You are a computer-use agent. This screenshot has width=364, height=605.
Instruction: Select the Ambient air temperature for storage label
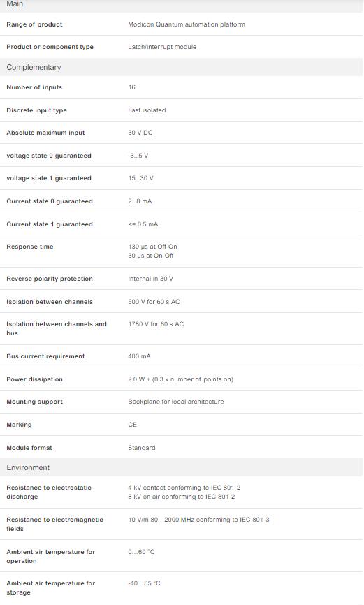tap(50, 588)
